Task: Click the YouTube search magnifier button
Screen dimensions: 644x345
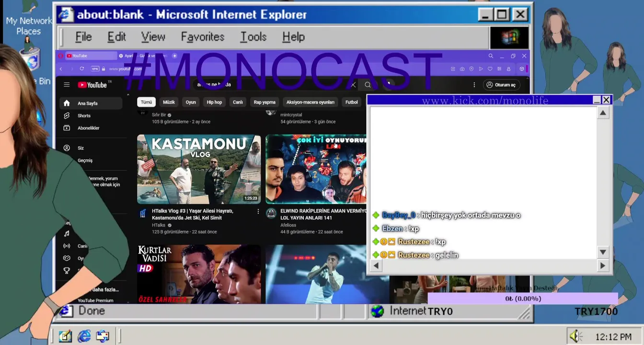Action: coord(368,85)
